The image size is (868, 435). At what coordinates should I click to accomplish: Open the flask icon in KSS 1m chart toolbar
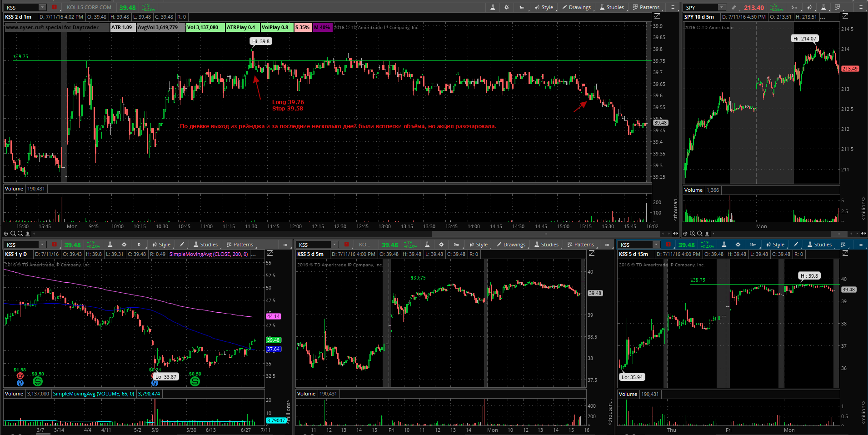click(493, 7)
